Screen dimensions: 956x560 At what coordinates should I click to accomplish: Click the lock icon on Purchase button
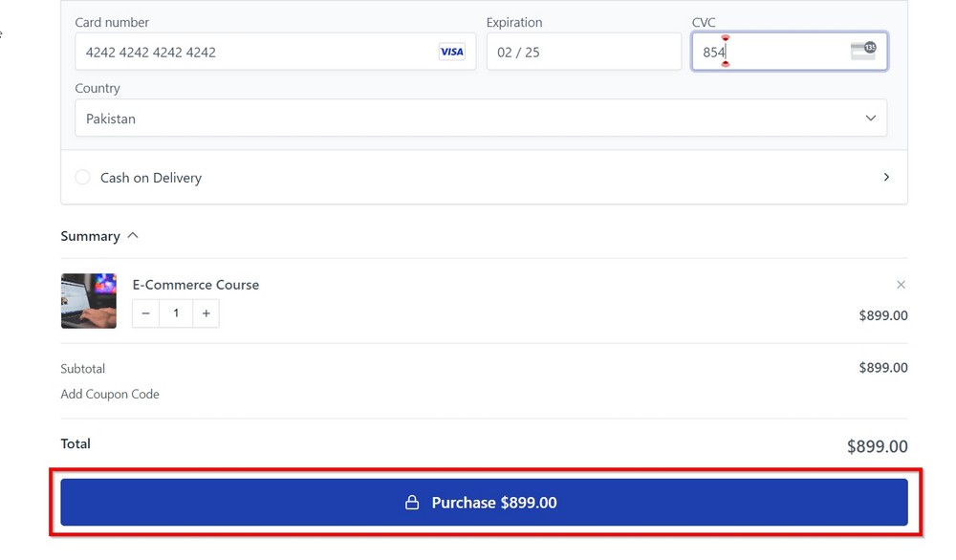coord(411,502)
